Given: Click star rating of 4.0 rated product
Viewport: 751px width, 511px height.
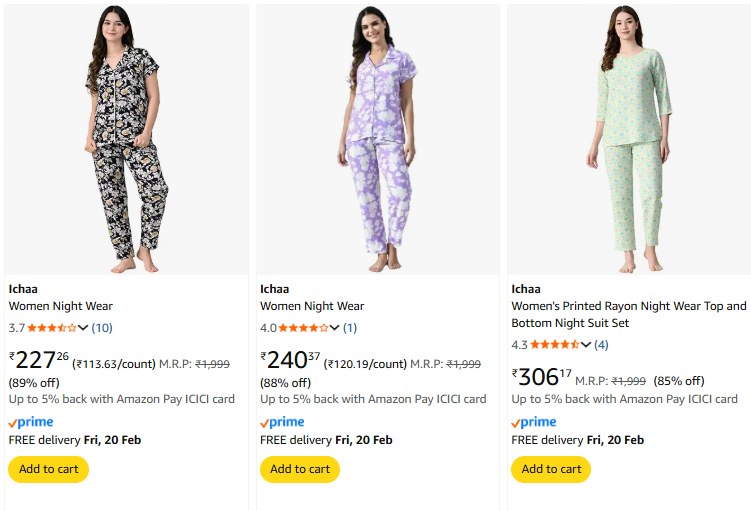Looking at the screenshot, I should (303, 328).
